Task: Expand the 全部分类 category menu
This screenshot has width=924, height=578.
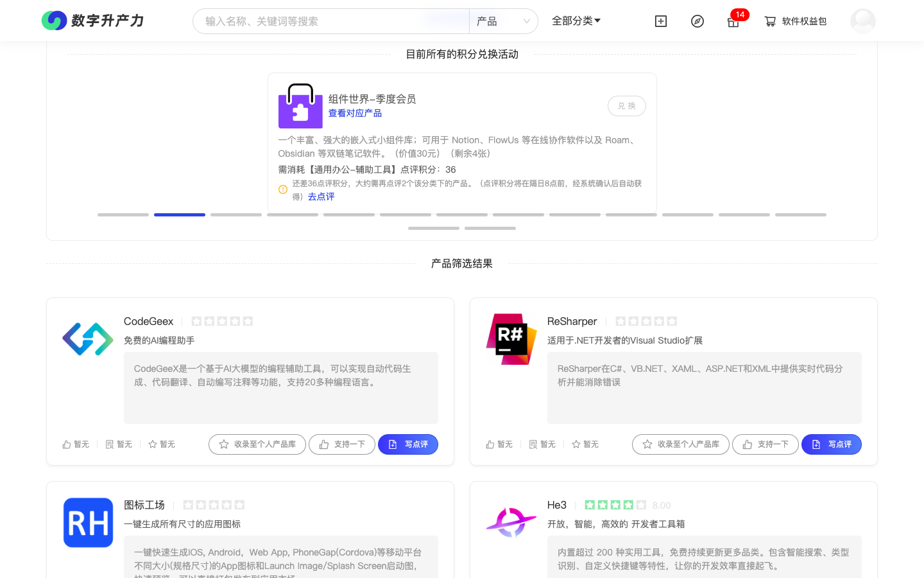Action: click(x=576, y=21)
